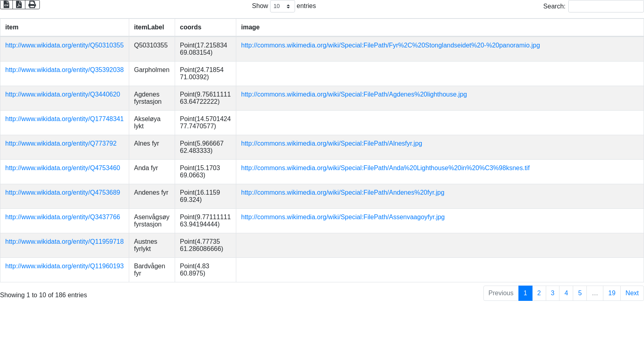Click the print table icon
The image size is (644, 362).
32,4
